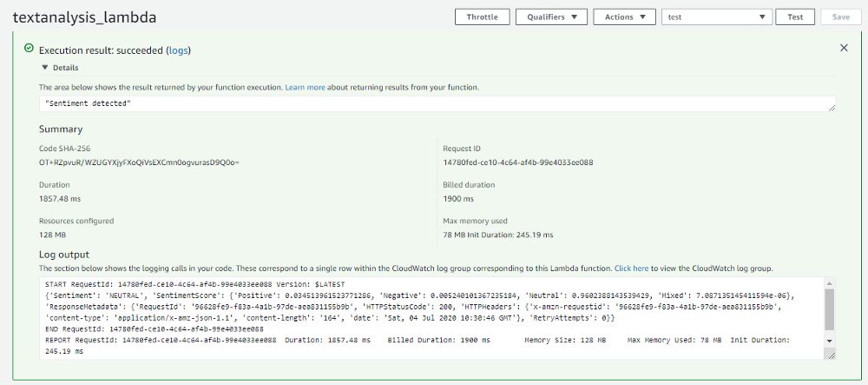Open the Qualifiers dropdown

coord(551,17)
